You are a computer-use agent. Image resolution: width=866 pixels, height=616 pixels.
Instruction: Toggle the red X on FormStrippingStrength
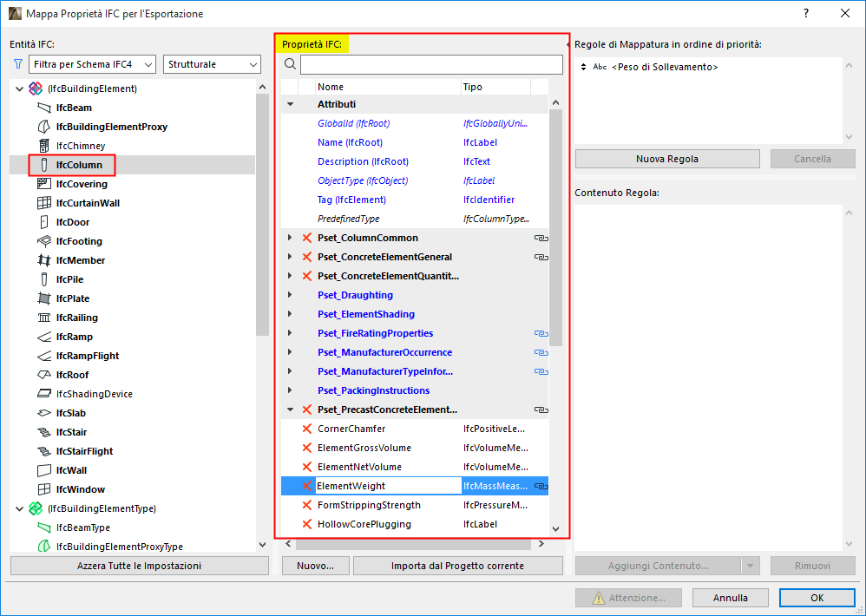coord(306,505)
